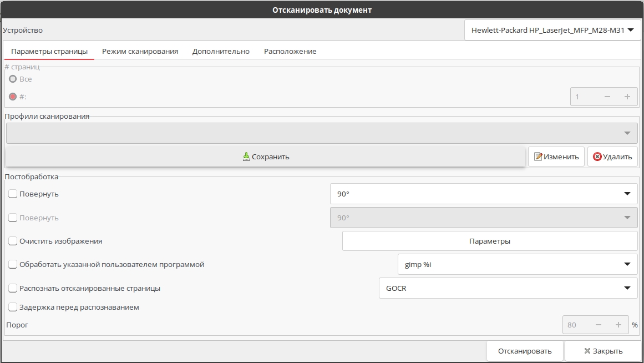This screenshot has height=363, width=644.
Task: Increase page count with plus button
Action: click(627, 97)
